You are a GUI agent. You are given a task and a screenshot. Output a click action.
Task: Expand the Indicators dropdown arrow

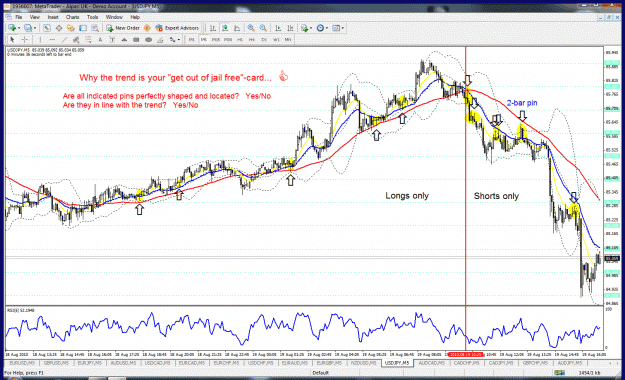[x=311, y=28]
